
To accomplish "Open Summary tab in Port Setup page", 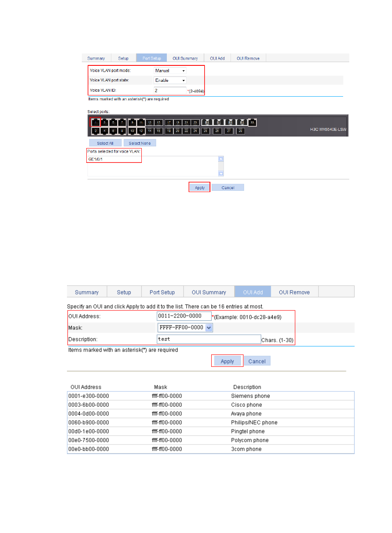I will click(x=96, y=58).
